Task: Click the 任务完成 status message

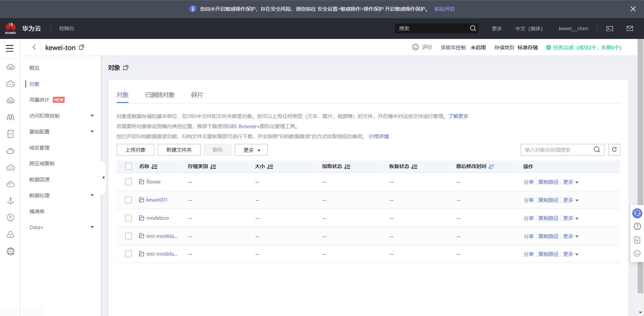Action: [584, 47]
